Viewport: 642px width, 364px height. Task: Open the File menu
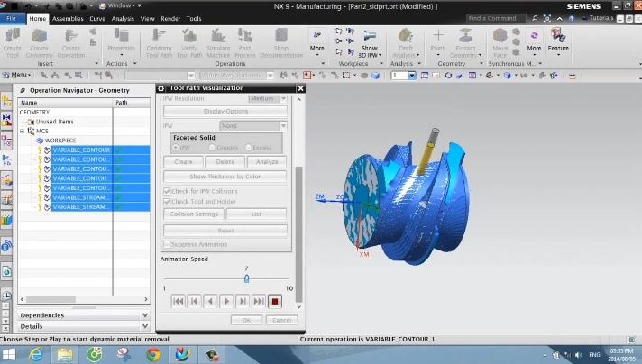[12, 18]
